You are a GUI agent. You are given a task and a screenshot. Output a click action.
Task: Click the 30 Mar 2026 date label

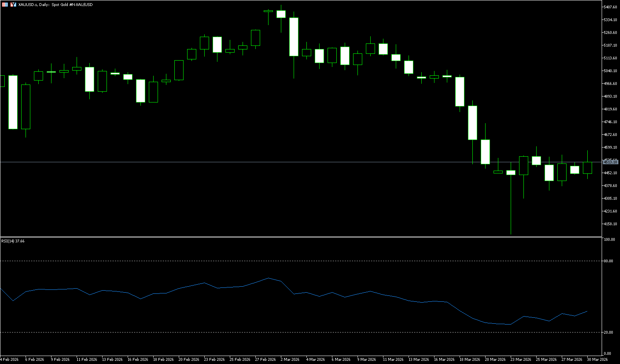[597, 360]
